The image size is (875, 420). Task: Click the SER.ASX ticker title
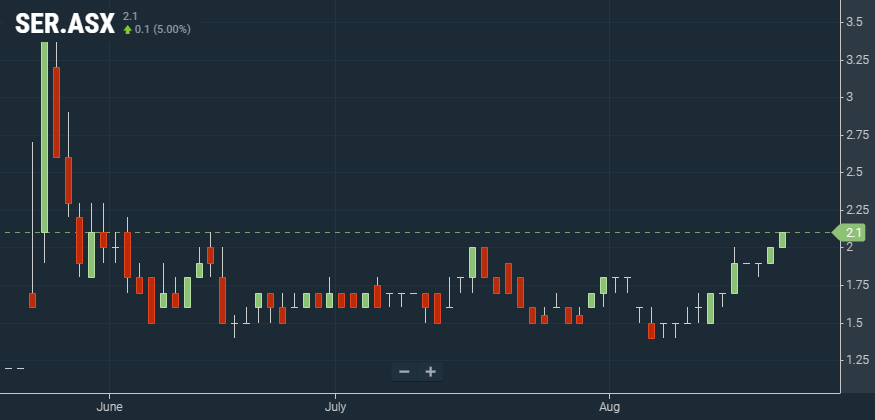(x=65, y=25)
